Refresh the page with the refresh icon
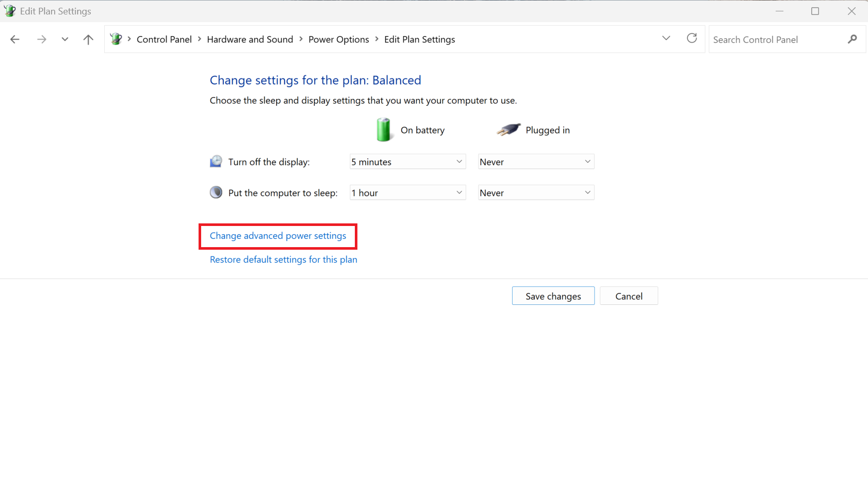 (x=692, y=38)
